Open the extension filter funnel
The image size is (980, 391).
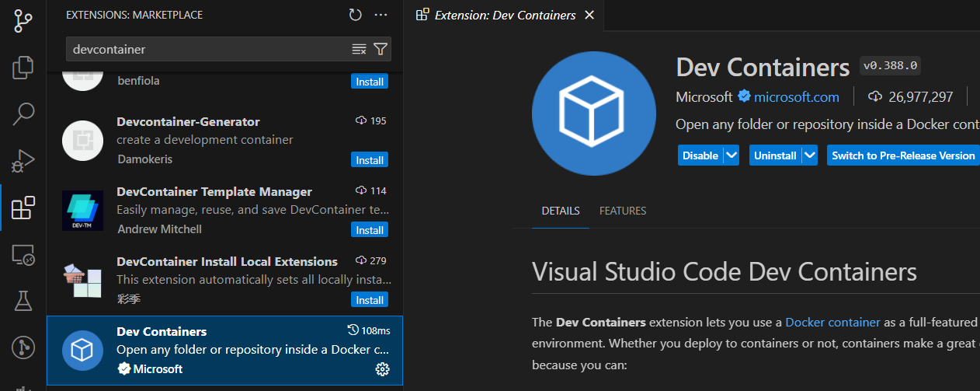pos(381,49)
